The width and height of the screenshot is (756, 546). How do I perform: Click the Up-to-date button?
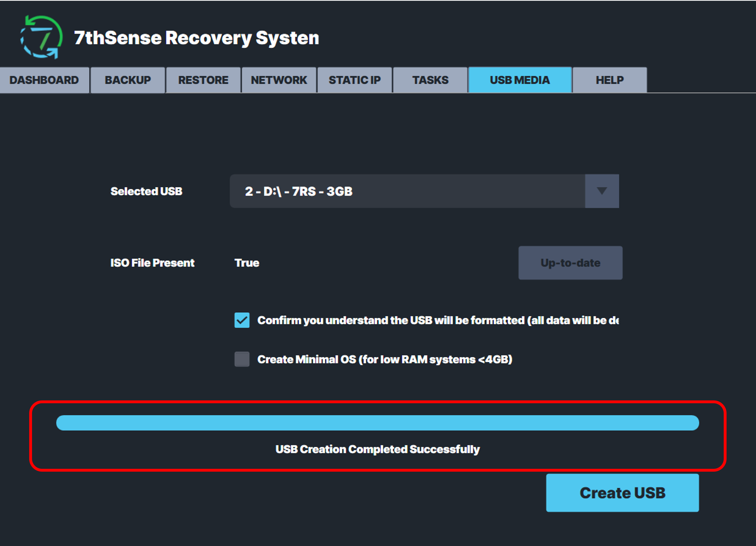tap(570, 263)
